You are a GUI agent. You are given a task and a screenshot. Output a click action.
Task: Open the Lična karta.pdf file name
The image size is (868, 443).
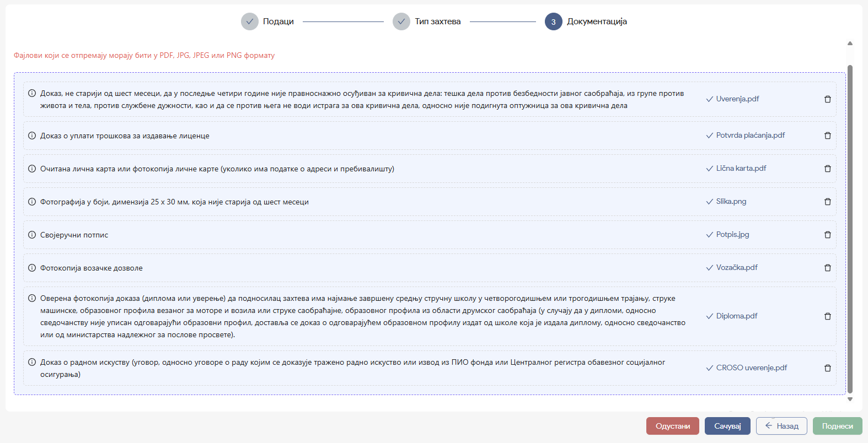(x=741, y=168)
